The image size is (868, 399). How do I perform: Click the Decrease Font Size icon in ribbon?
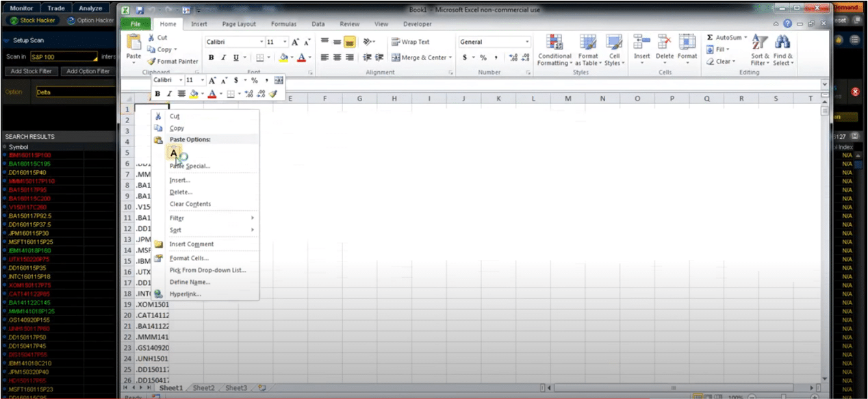click(x=307, y=42)
